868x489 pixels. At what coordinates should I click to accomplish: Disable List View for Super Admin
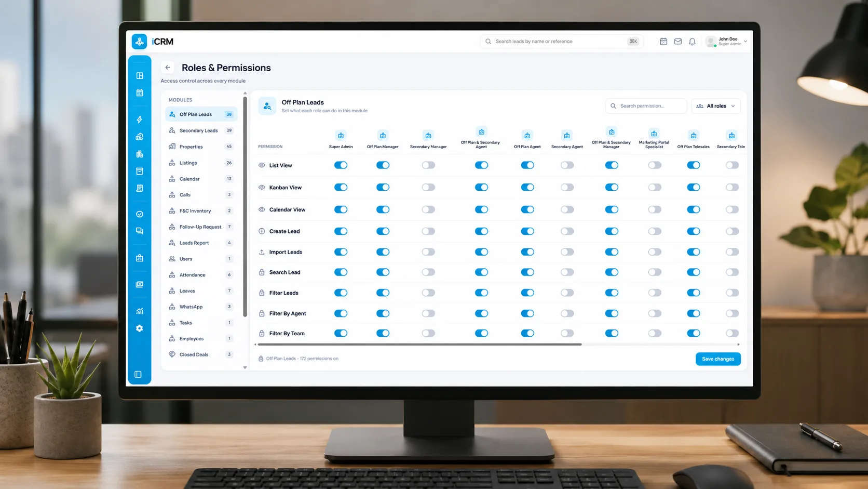pos(341,165)
